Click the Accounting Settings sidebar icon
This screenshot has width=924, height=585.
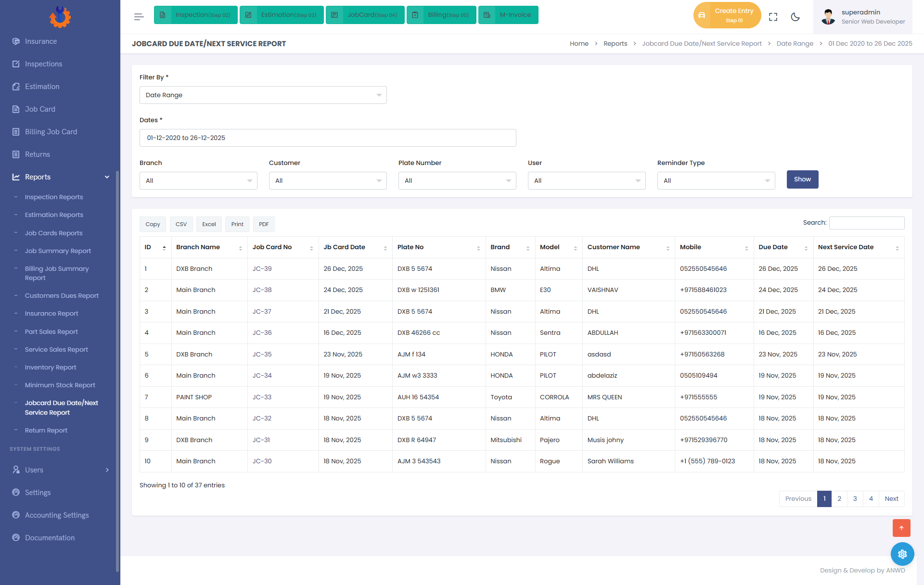pos(16,515)
